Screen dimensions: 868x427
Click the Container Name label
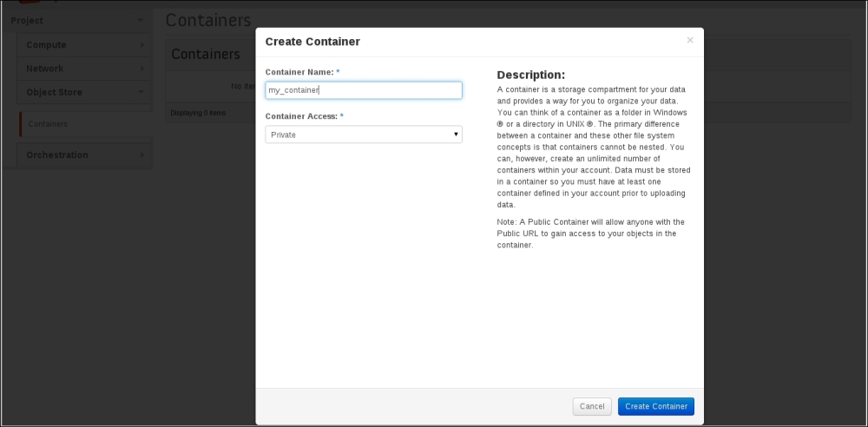pos(302,72)
